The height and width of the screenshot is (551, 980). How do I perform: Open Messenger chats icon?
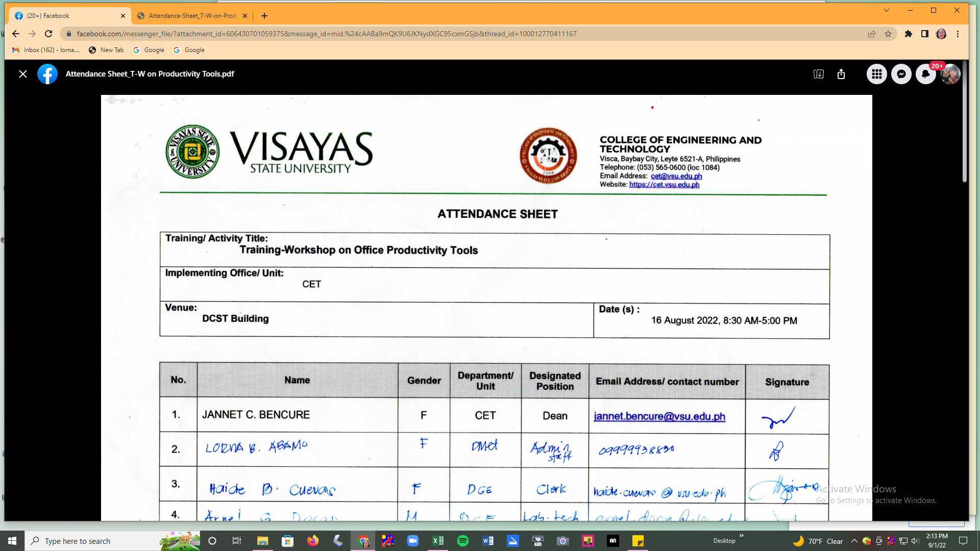(901, 74)
